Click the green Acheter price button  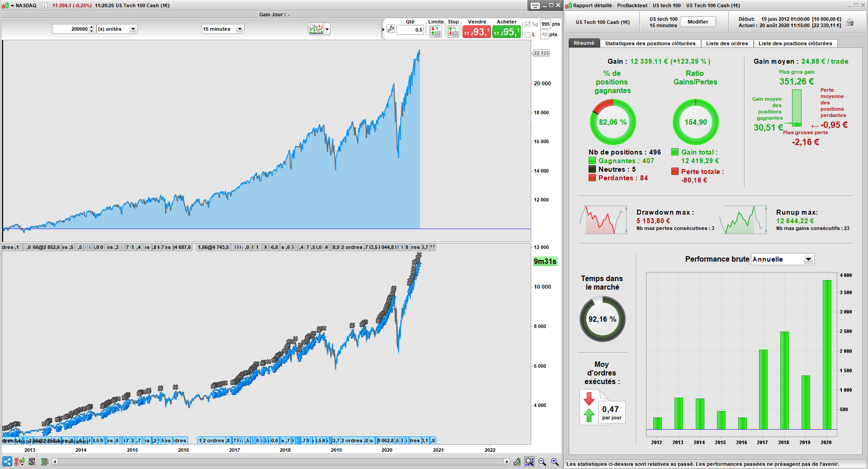coord(506,32)
